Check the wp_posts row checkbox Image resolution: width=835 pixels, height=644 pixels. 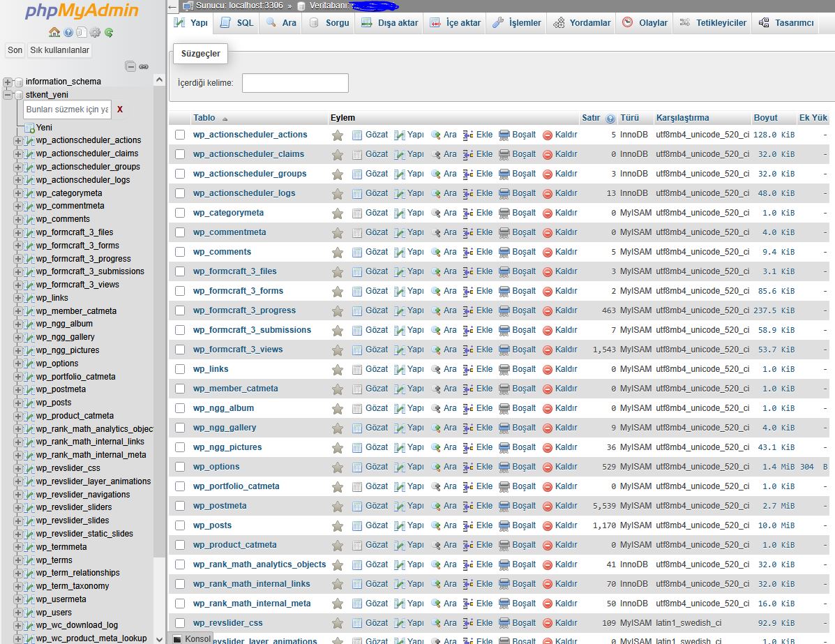coord(179,525)
